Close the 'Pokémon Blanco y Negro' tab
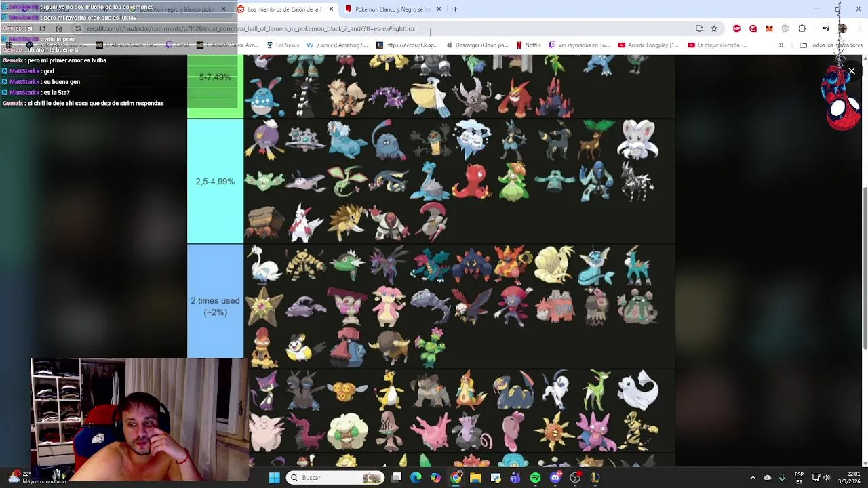The image size is (868, 488). point(439,9)
